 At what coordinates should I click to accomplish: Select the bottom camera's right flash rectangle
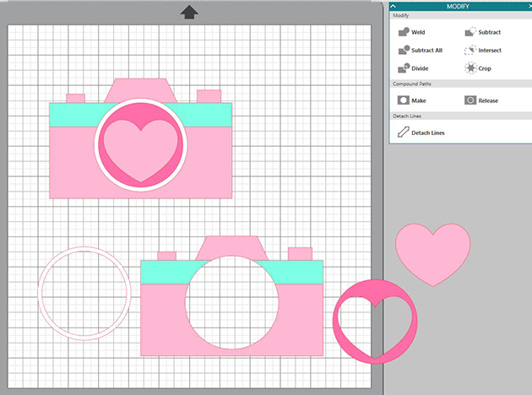(x=300, y=253)
